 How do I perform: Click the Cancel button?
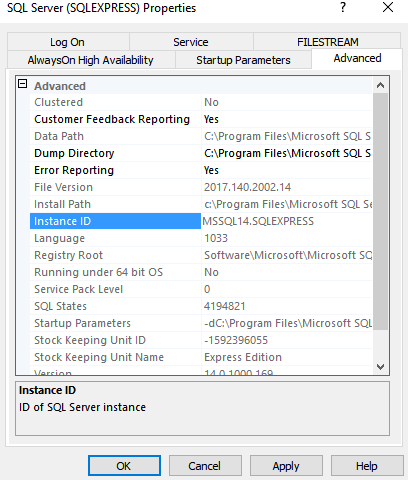point(205,466)
